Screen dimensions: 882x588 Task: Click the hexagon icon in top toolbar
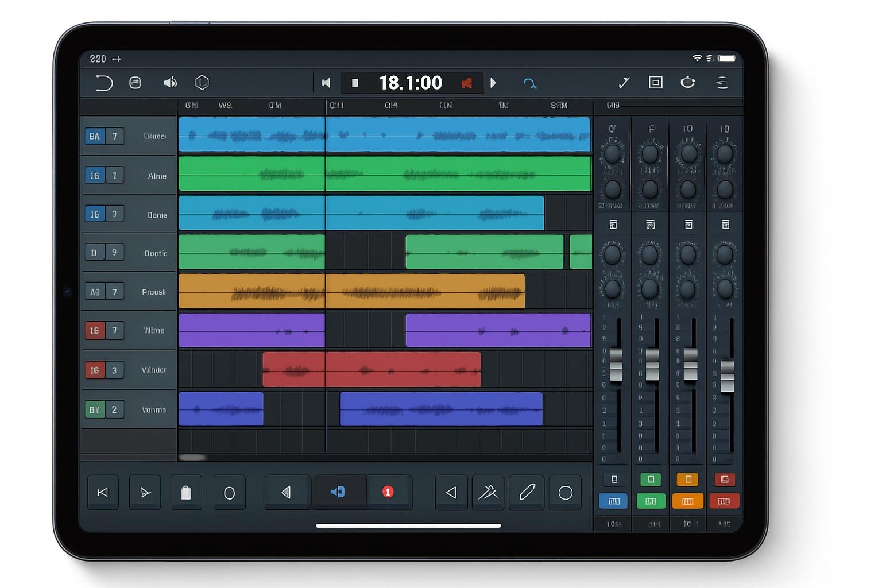(202, 83)
